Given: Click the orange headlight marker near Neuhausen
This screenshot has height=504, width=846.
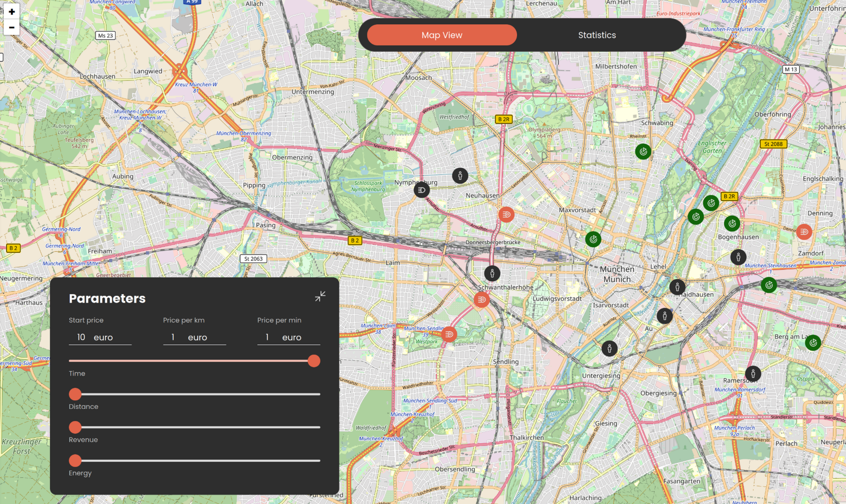Looking at the screenshot, I should click(506, 215).
